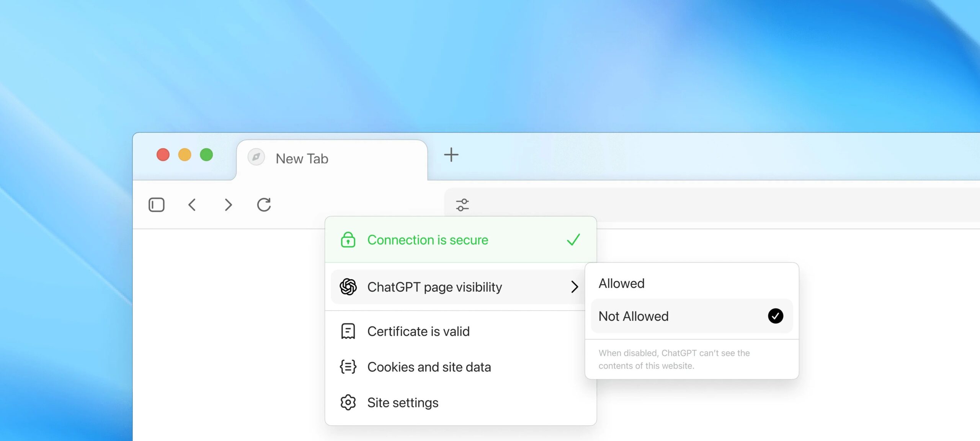Open Cookies and site data
980x441 pixels.
click(429, 367)
